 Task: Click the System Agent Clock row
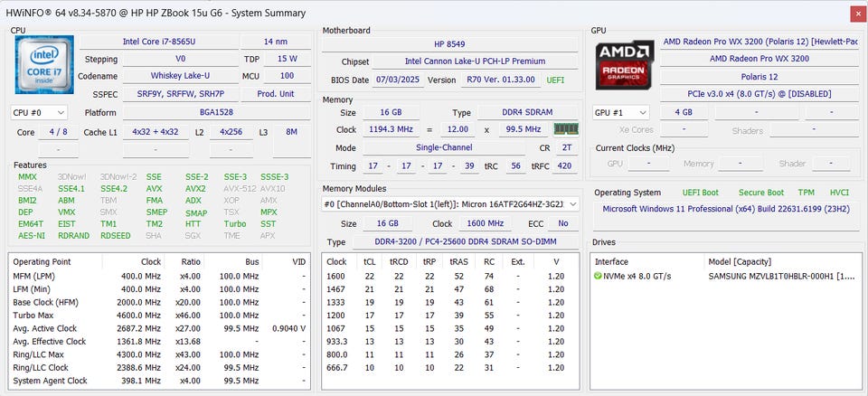159,381
